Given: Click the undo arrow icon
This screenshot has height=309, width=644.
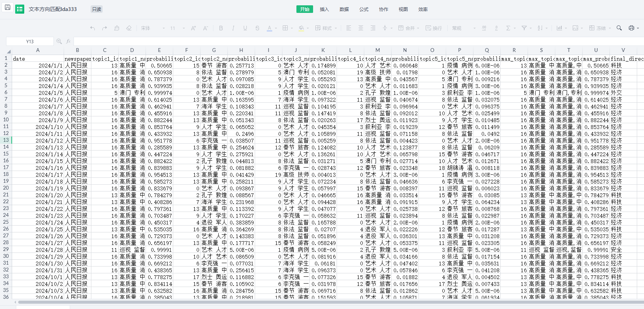Looking at the screenshot, I should pyautogui.click(x=92, y=28).
